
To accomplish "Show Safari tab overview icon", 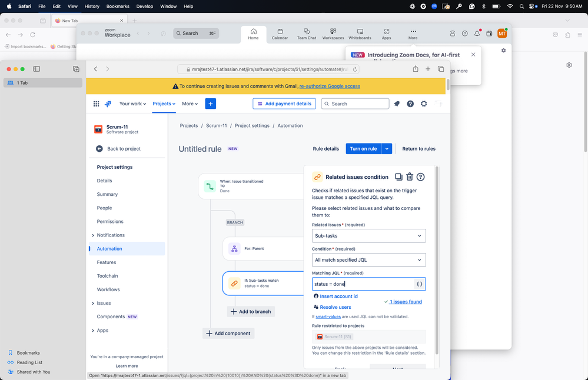I will (x=441, y=69).
